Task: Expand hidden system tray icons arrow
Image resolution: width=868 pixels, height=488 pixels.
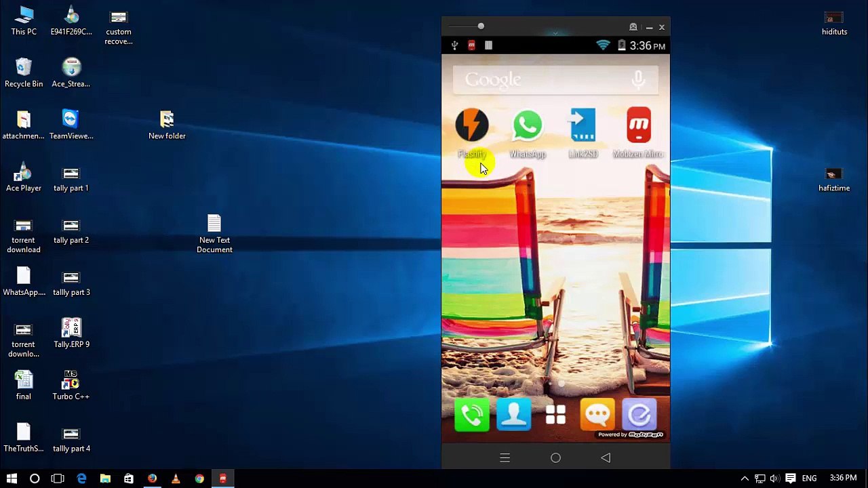Action: click(745, 479)
